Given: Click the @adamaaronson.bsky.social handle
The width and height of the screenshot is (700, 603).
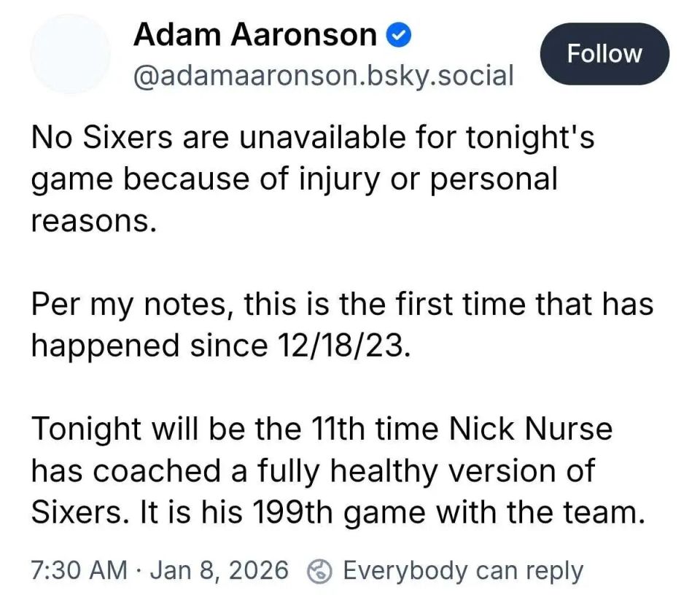Looking at the screenshot, I should pyautogui.click(x=323, y=75).
